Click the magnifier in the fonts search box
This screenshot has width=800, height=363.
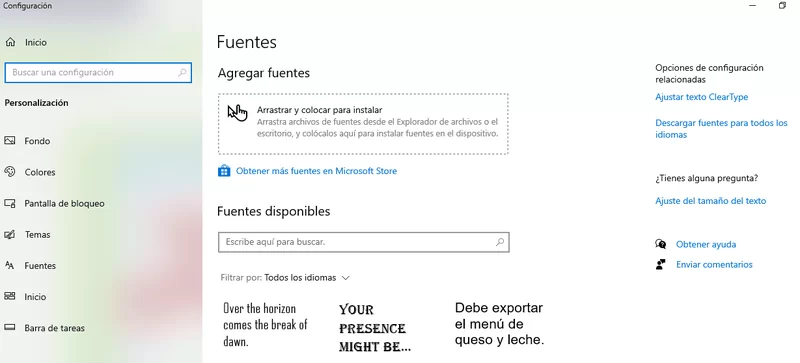pos(500,242)
